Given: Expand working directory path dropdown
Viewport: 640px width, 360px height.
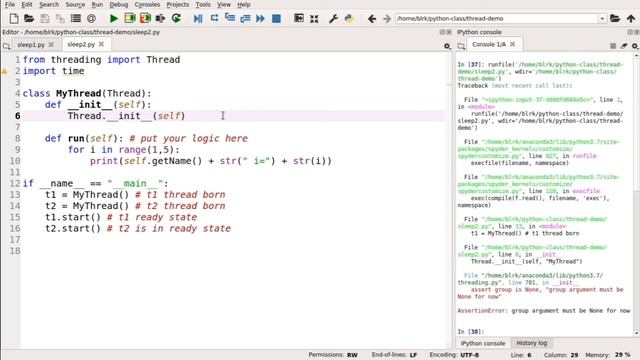Looking at the screenshot, I should coord(602,19).
